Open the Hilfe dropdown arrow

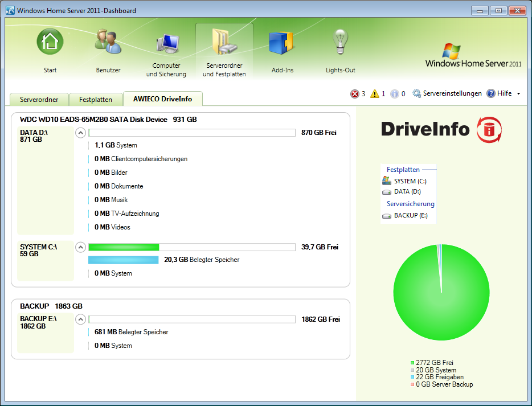[x=518, y=93]
